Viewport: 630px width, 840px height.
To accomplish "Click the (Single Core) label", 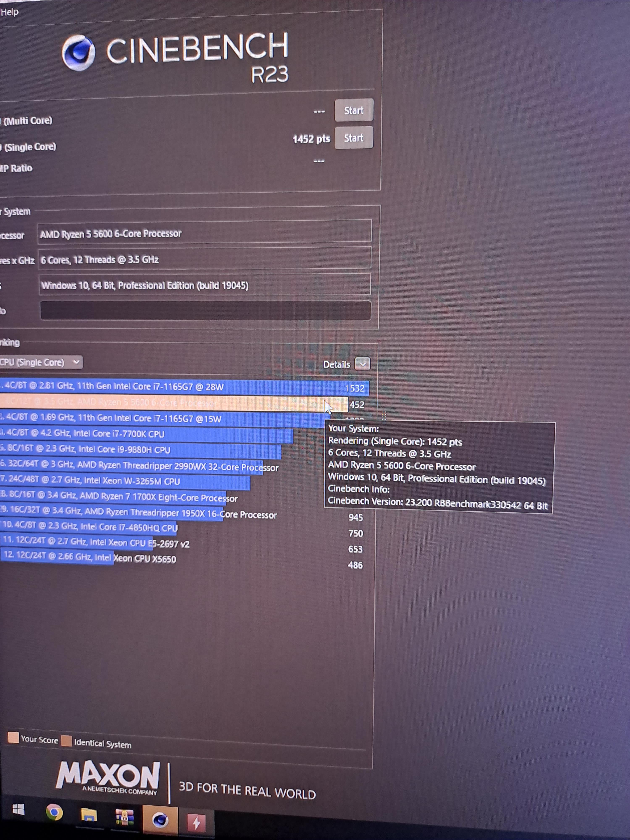I will [x=30, y=147].
